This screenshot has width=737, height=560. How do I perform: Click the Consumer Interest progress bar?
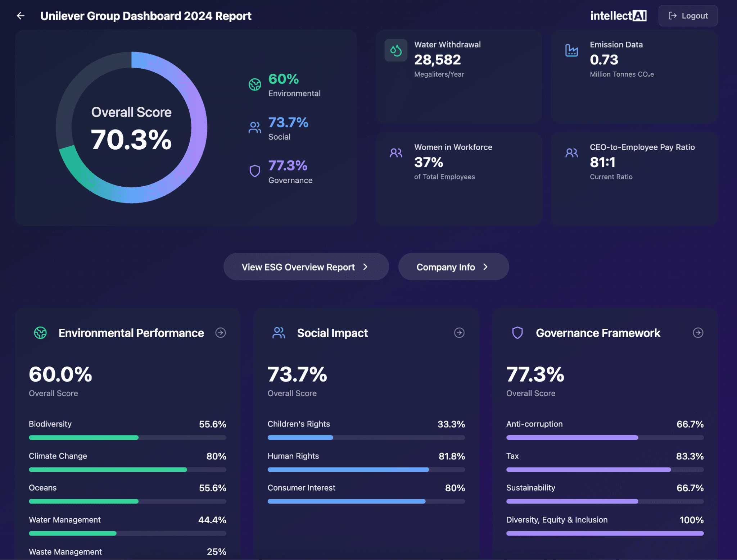pyautogui.click(x=366, y=501)
